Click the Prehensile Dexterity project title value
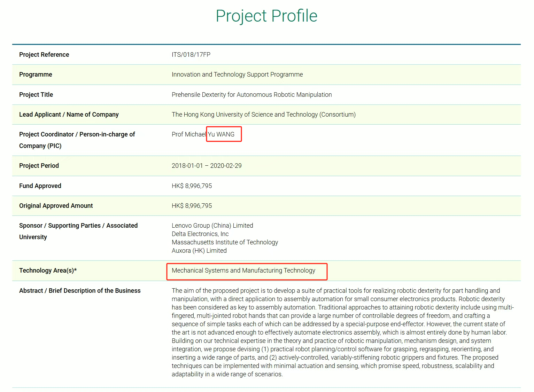The image size is (534, 392). point(251,95)
